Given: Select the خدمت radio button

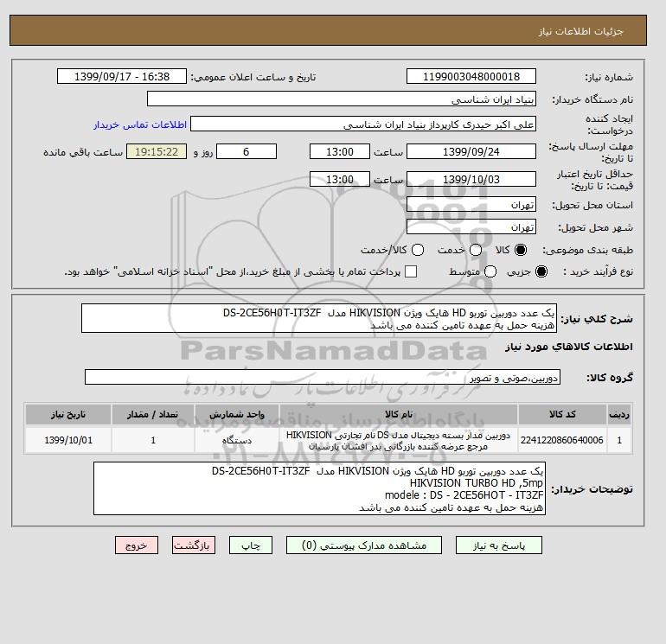Looking at the screenshot, I should pos(476,250).
